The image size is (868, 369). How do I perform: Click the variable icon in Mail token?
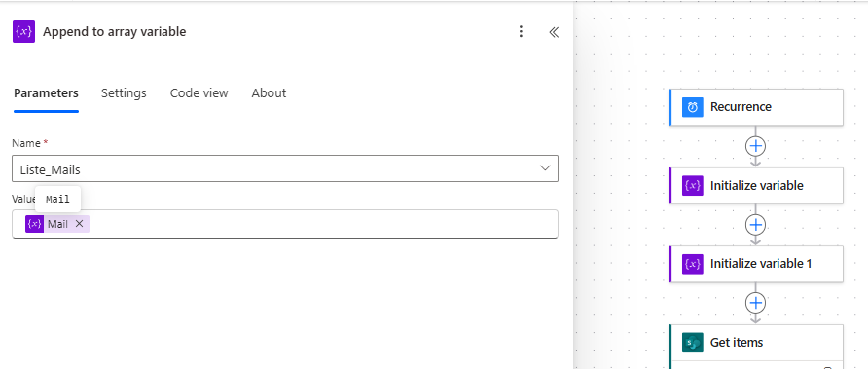(34, 224)
